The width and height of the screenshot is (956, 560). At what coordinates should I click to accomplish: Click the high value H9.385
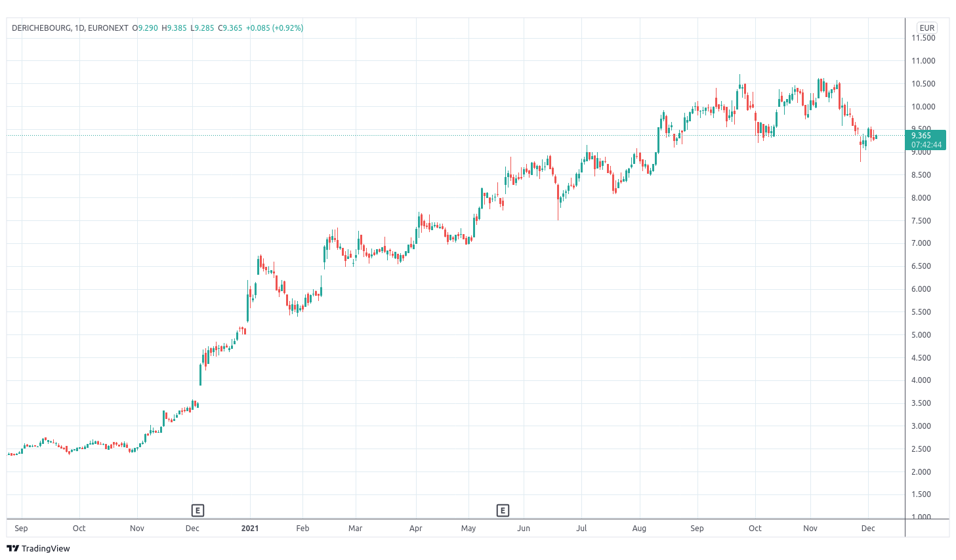click(175, 28)
